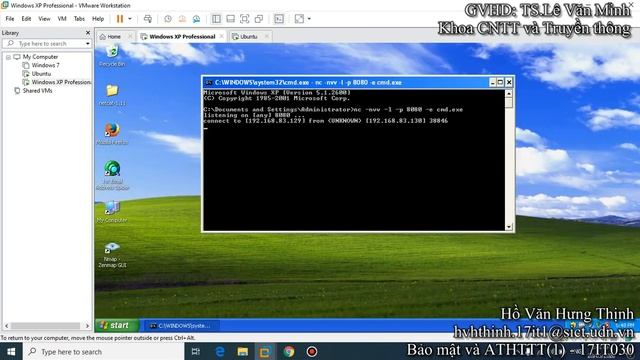Focus the Windows 10 taskbar search box
The image size is (640, 360).
tap(103, 351)
